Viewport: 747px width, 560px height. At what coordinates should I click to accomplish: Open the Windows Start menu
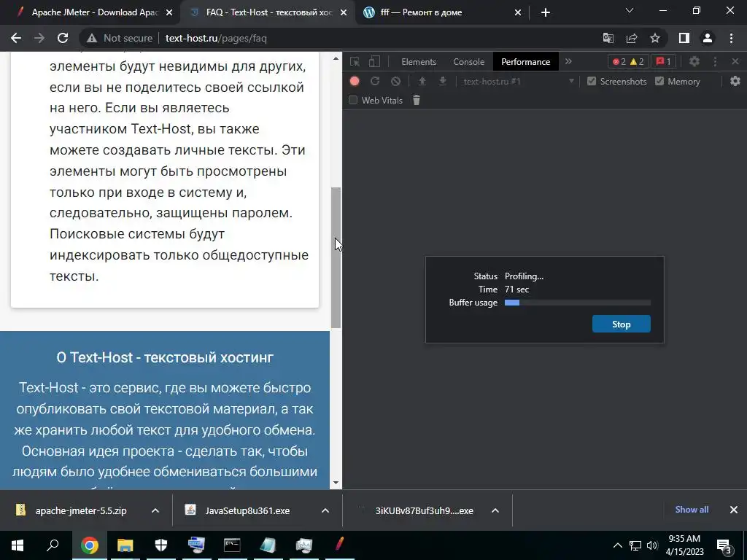pyautogui.click(x=18, y=545)
